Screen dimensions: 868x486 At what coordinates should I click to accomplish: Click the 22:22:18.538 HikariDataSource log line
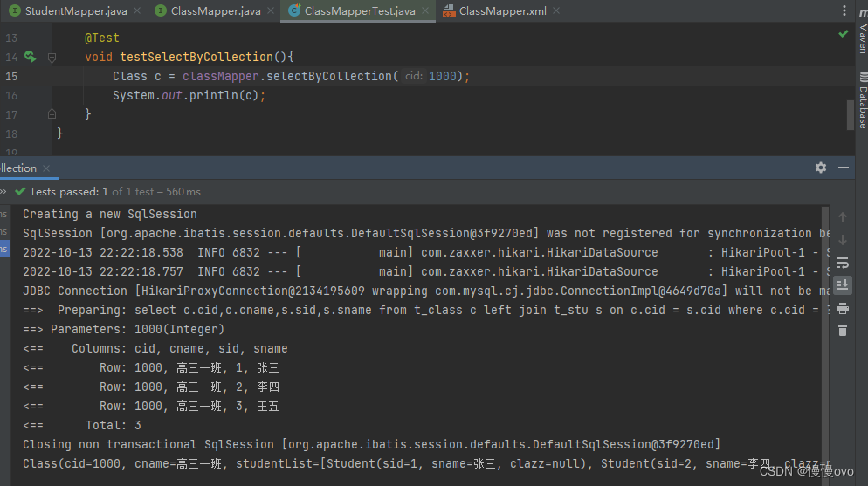[425, 253]
